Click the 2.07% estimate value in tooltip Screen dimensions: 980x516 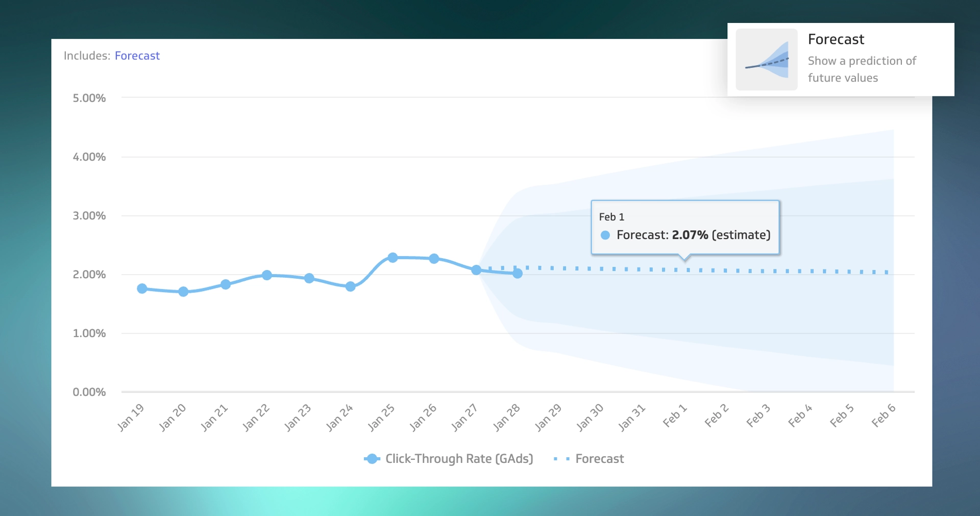tap(691, 235)
